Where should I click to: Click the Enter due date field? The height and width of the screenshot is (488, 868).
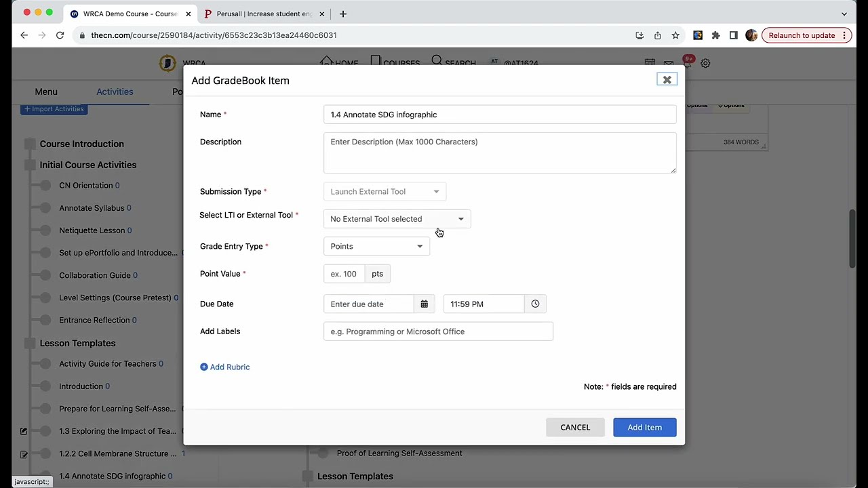pos(368,304)
